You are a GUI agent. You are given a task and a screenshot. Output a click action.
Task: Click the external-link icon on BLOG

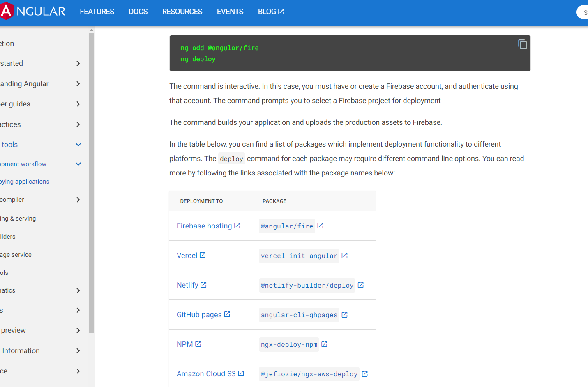[281, 12]
